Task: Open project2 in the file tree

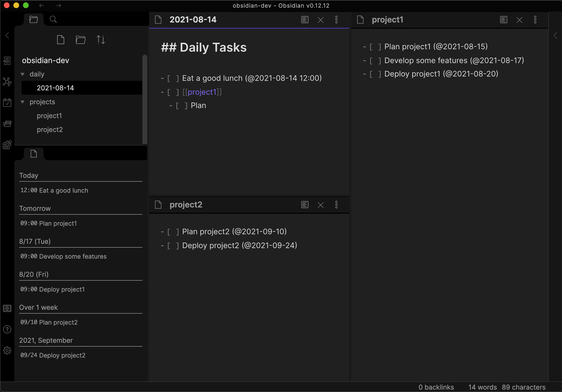Action: coord(50,130)
